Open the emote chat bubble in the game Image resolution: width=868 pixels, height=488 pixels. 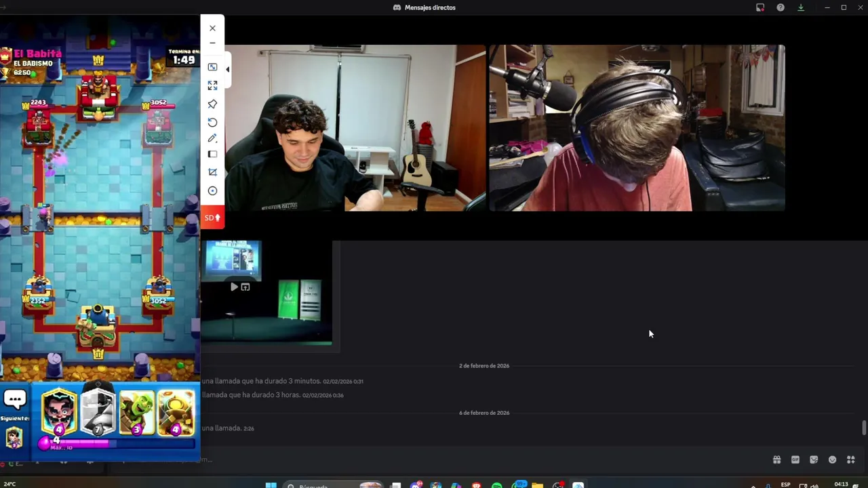pos(14,399)
